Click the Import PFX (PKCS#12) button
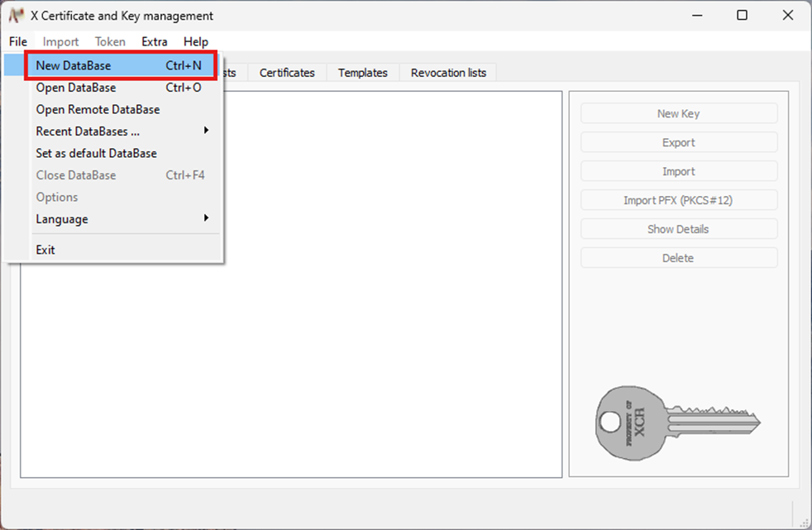Screen dimensions: 812x530 point(678,201)
